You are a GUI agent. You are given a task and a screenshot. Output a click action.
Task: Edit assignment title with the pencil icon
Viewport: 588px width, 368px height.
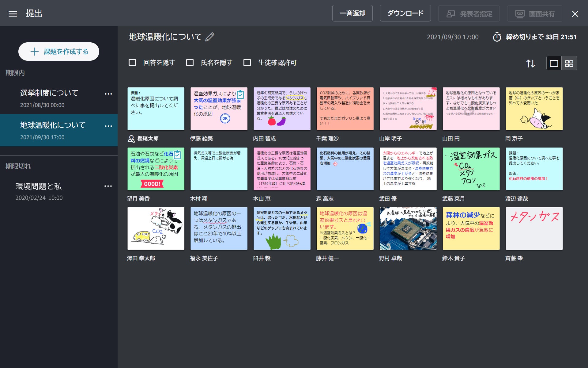point(209,37)
